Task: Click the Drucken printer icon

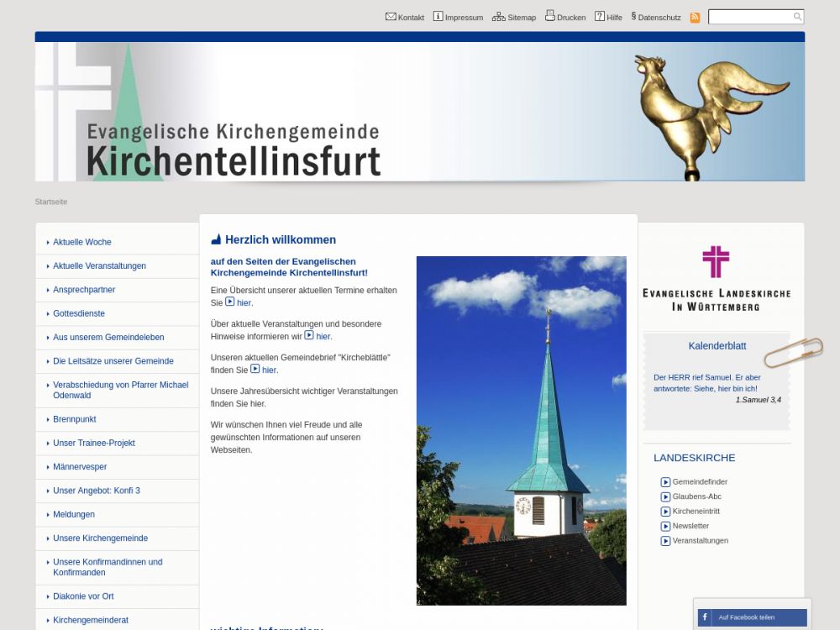Action: pos(549,16)
